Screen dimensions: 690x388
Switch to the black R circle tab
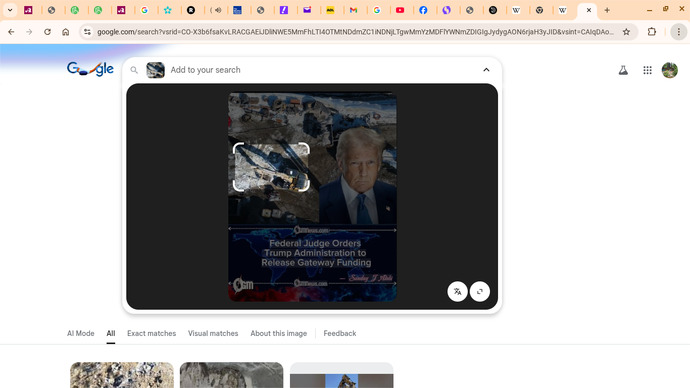pos(191,10)
